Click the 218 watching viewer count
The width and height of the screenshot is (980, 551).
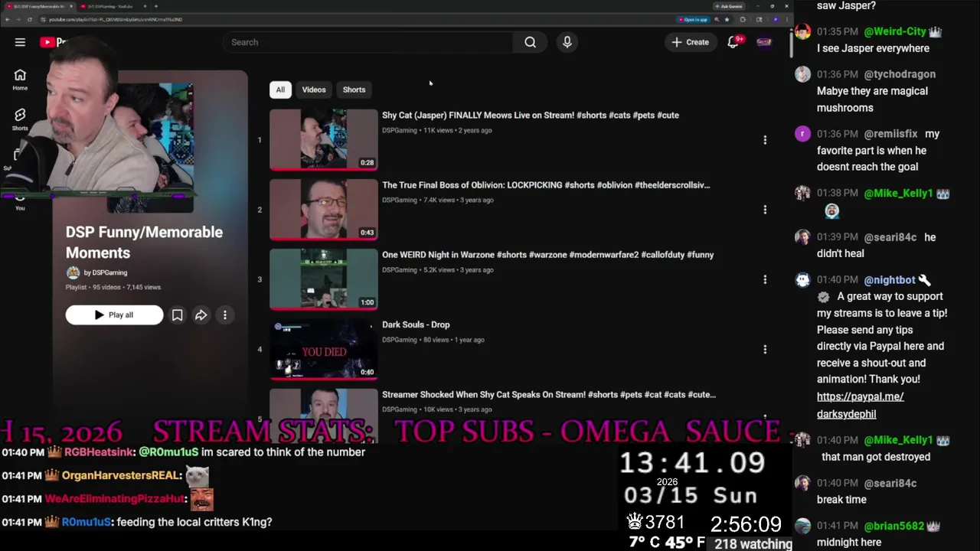753,544
